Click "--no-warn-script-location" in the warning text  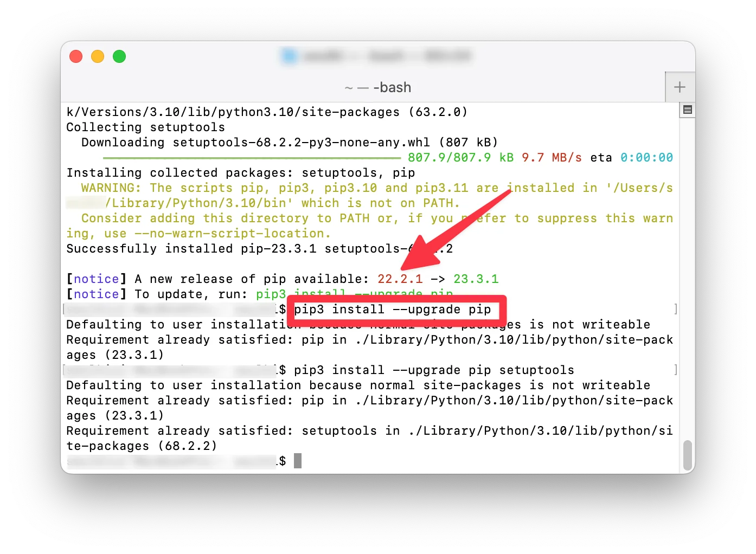(x=229, y=233)
